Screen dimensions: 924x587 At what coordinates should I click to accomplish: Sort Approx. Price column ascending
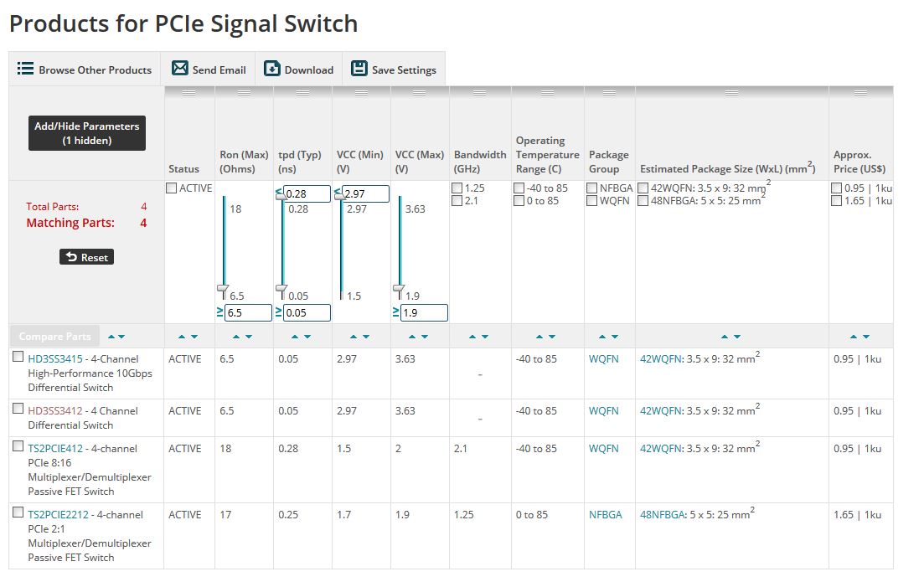(854, 337)
